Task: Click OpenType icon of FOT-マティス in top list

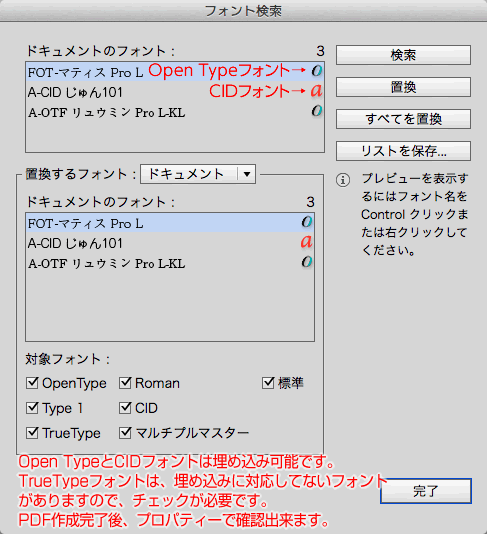Action: [x=317, y=70]
